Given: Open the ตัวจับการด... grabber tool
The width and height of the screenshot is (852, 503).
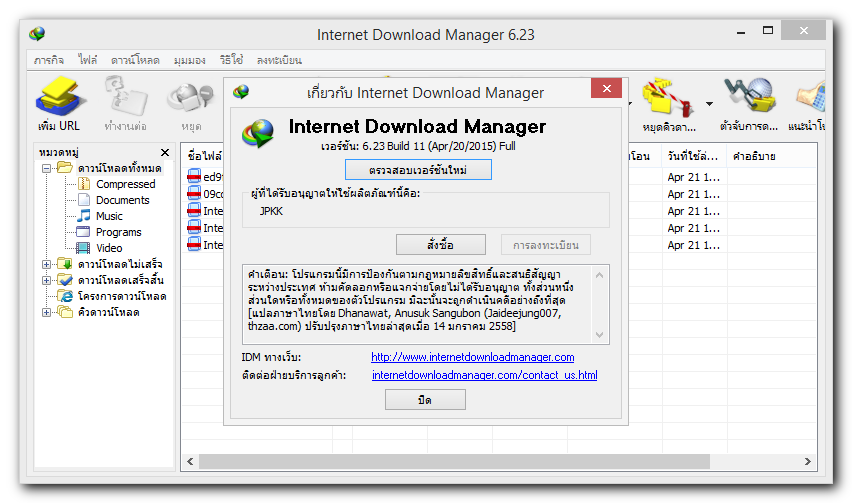Looking at the screenshot, I should pos(749,97).
